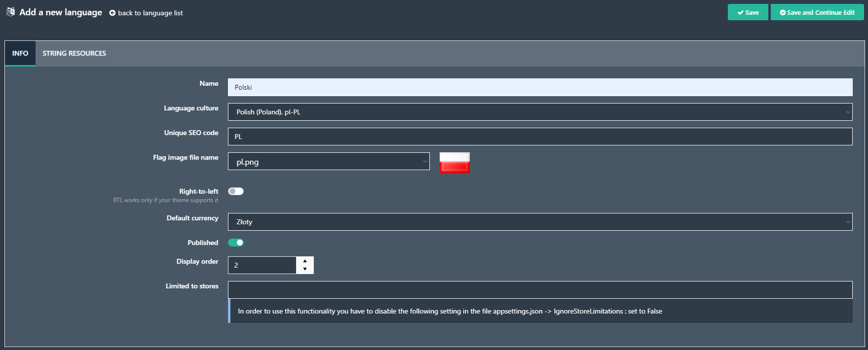Open the Language culture dropdown
868x350 pixels.
[x=540, y=112]
